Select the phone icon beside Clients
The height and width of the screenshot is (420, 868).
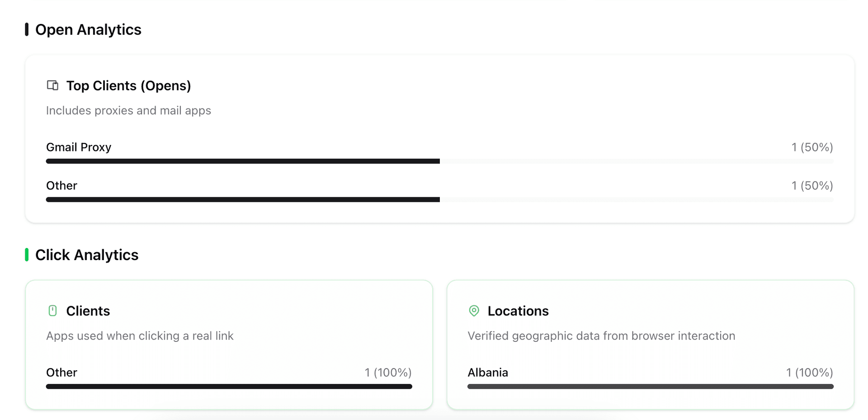point(52,311)
